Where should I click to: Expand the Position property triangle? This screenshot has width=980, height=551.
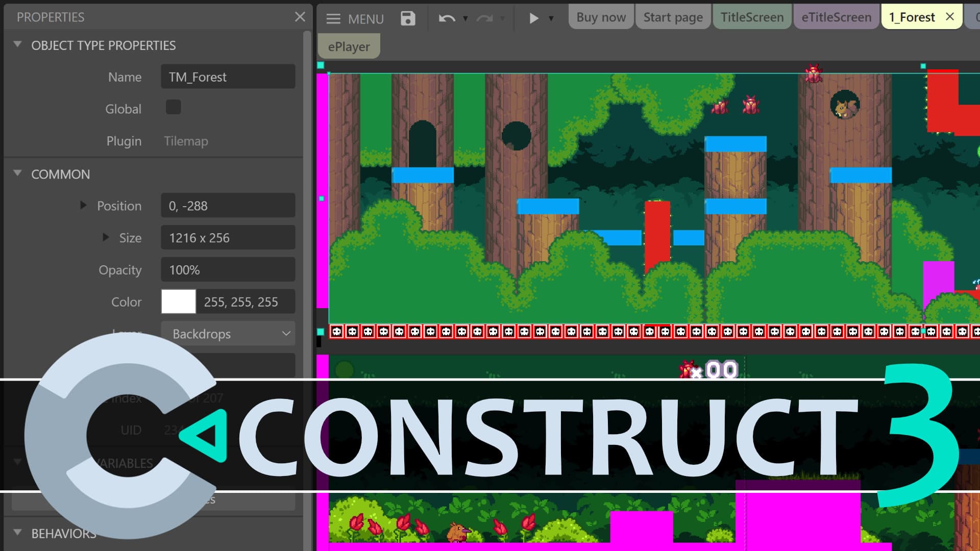84,205
